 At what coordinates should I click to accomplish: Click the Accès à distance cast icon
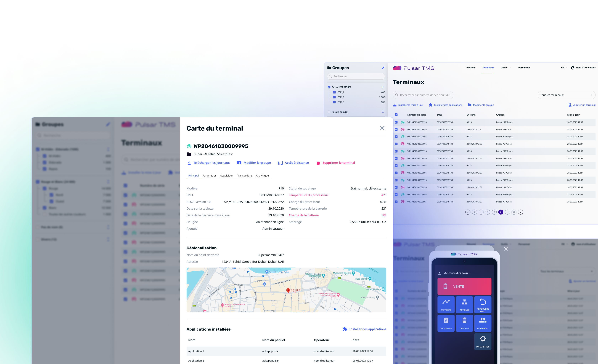(280, 163)
